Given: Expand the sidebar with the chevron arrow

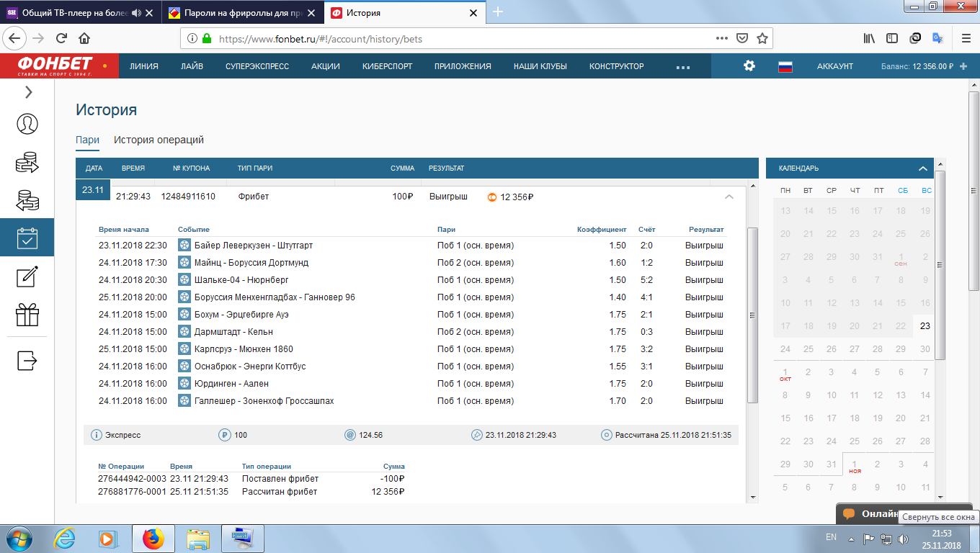Looking at the screenshot, I should (28, 91).
